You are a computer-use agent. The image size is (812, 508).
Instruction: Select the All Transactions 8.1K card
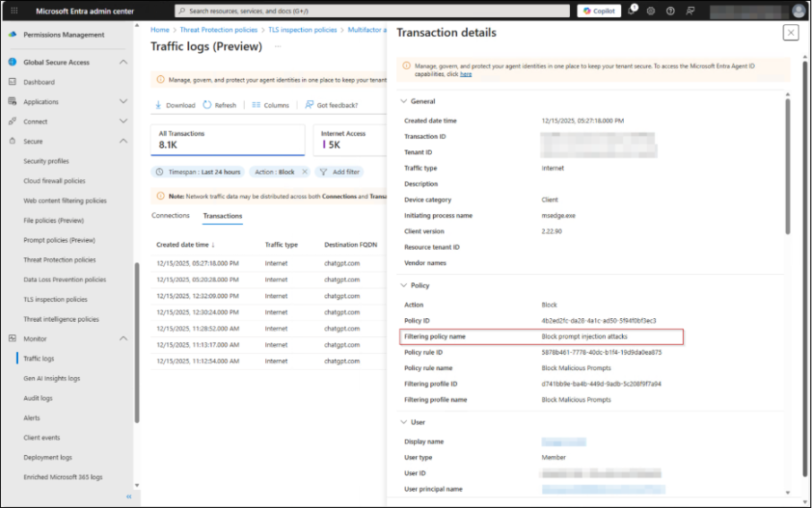[x=228, y=140]
